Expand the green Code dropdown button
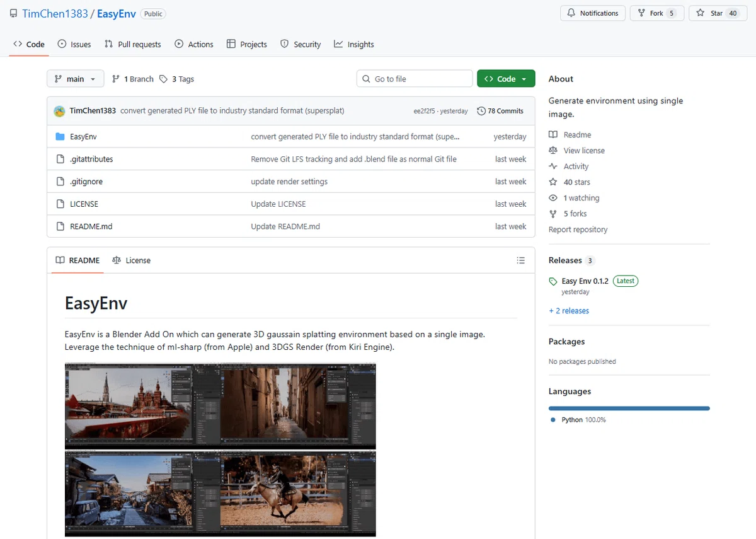 click(x=506, y=79)
